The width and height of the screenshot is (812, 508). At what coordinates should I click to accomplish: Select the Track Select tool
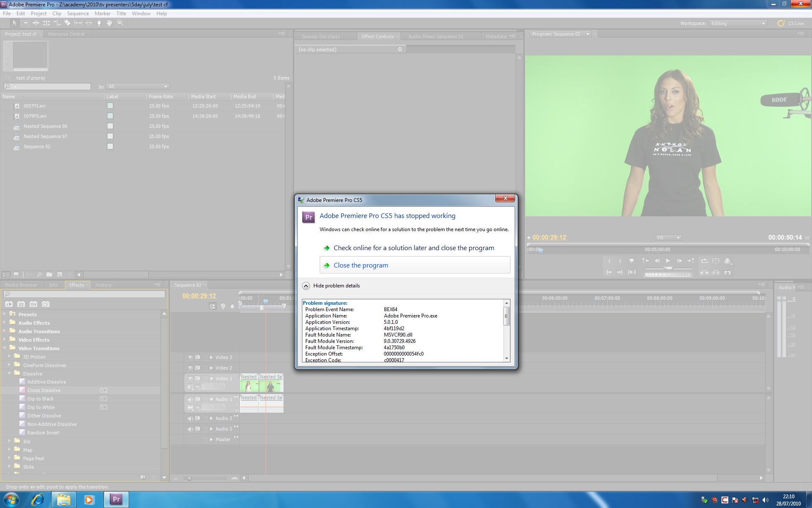click(x=25, y=23)
